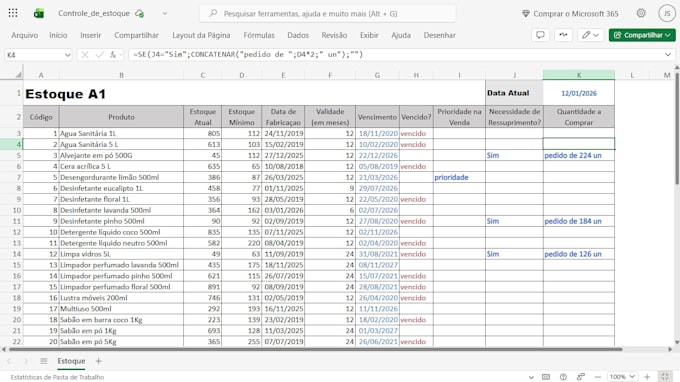Click the vertical scrollbar thumb

[x=677, y=128]
